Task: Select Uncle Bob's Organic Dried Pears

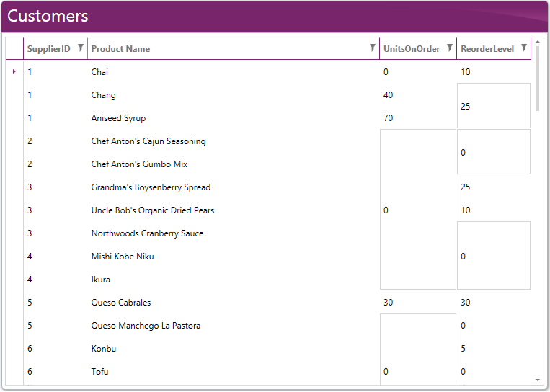Action: click(153, 210)
